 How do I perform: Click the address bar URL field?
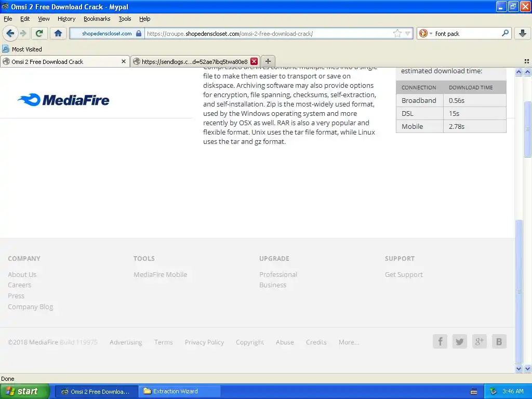(x=268, y=34)
